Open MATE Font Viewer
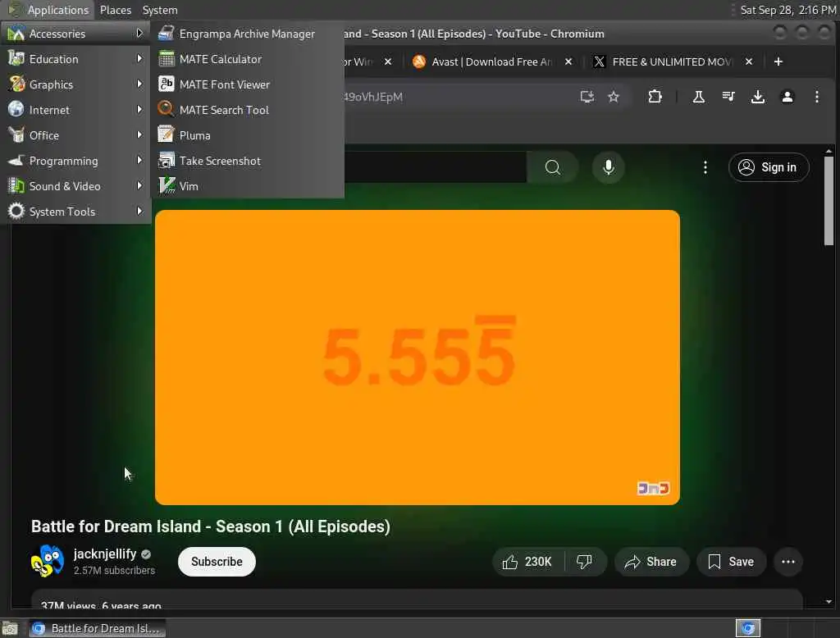The image size is (840, 638). [247, 84]
